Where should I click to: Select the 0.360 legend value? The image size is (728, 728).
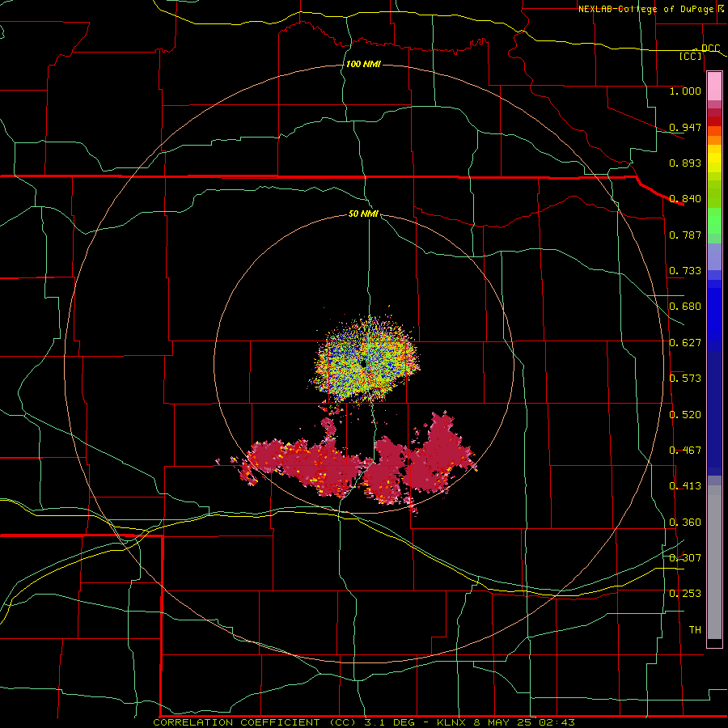pyautogui.click(x=685, y=523)
